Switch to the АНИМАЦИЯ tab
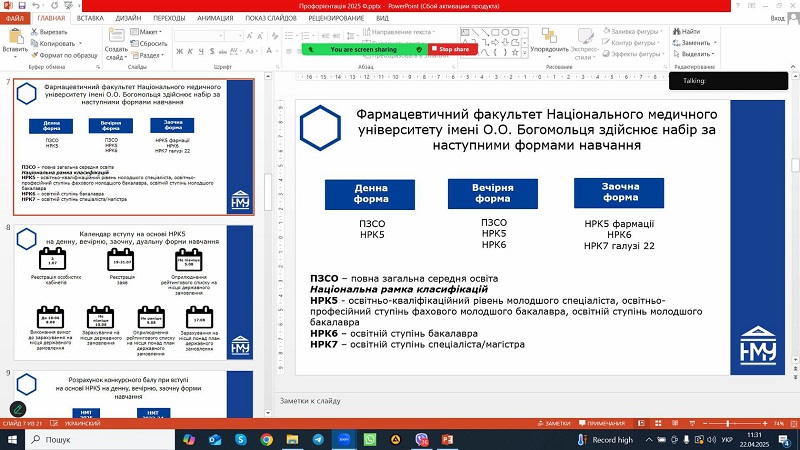 pos(215,18)
